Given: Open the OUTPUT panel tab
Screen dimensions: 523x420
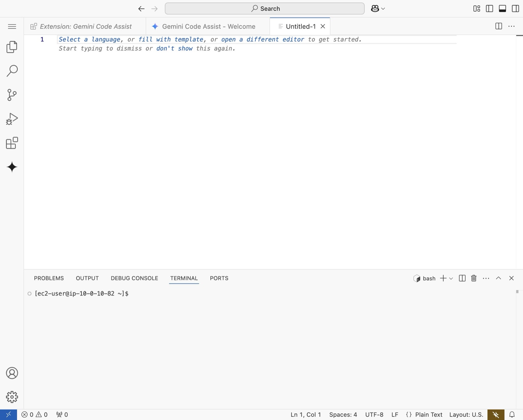Looking at the screenshot, I should (x=87, y=278).
